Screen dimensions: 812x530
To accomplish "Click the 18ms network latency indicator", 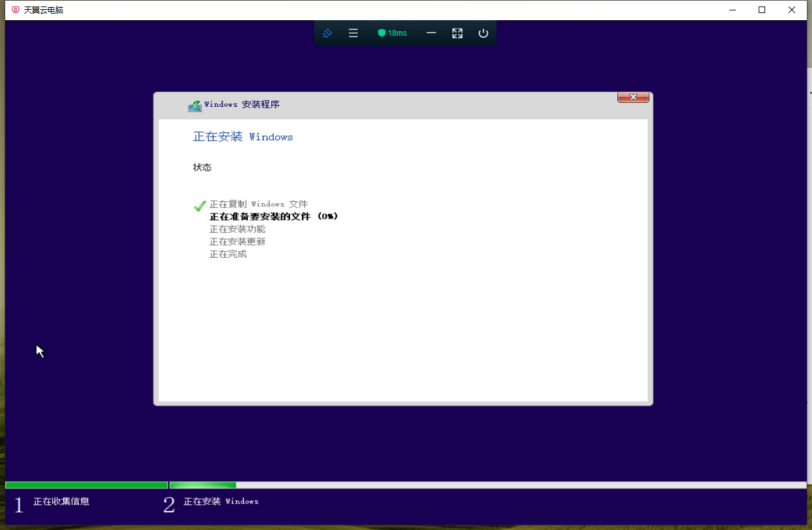I will coord(398,33).
